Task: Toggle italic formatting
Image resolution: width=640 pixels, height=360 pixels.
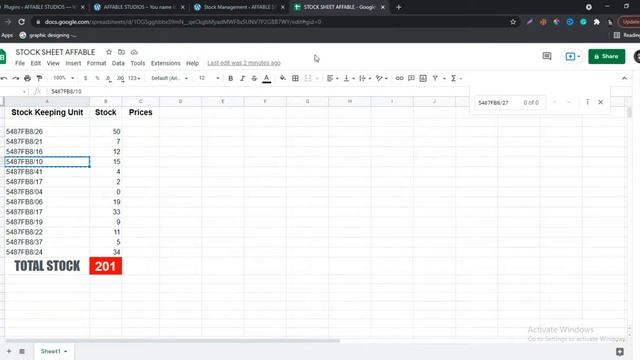Action: tap(242, 78)
